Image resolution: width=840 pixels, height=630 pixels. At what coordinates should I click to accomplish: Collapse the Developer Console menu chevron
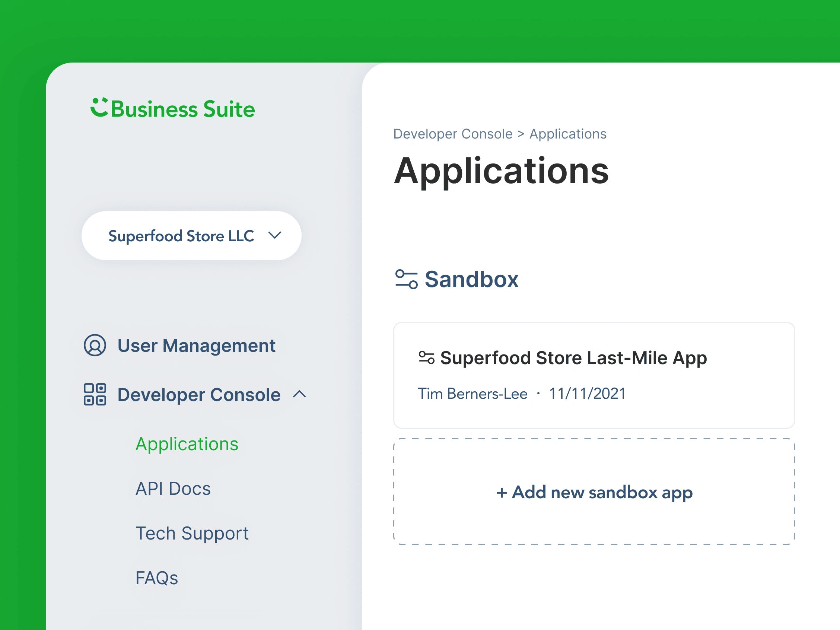[299, 394]
